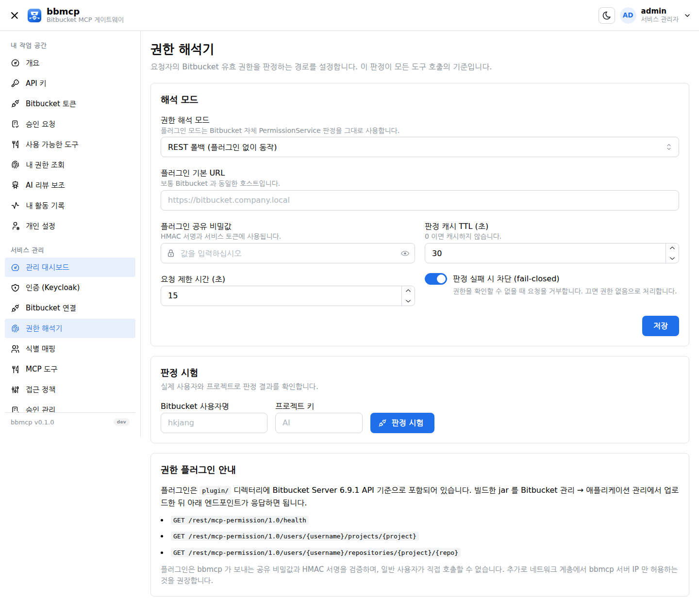Click the activity icon beside 내 활동 기록
The height and width of the screenshot is (616, 699).
pyautogui.click(x=16, y=206)
